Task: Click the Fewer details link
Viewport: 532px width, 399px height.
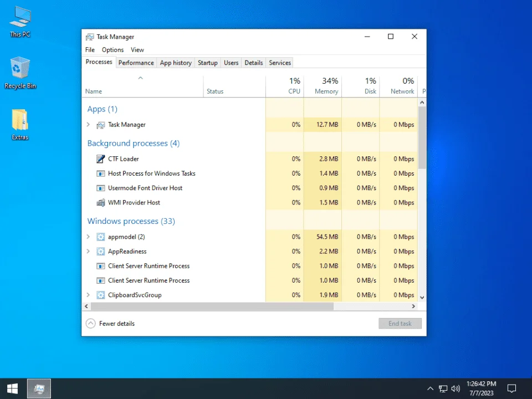Action: click(x=117, y=324)
